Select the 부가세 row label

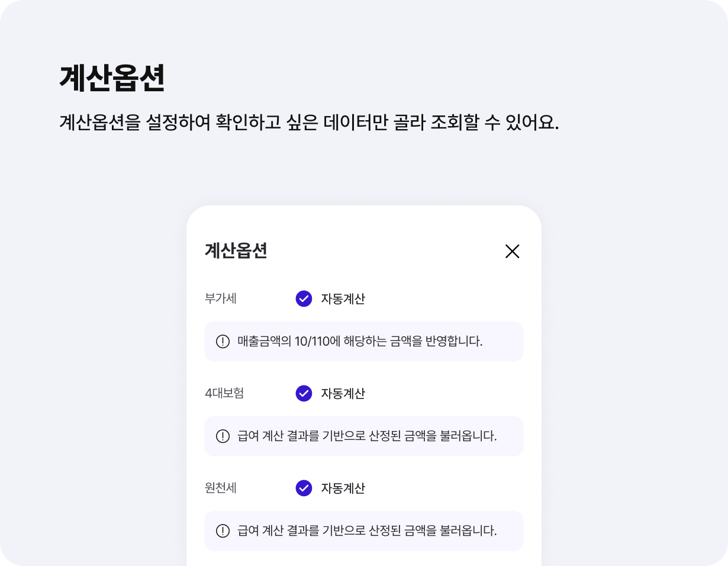tap(221, 299)
